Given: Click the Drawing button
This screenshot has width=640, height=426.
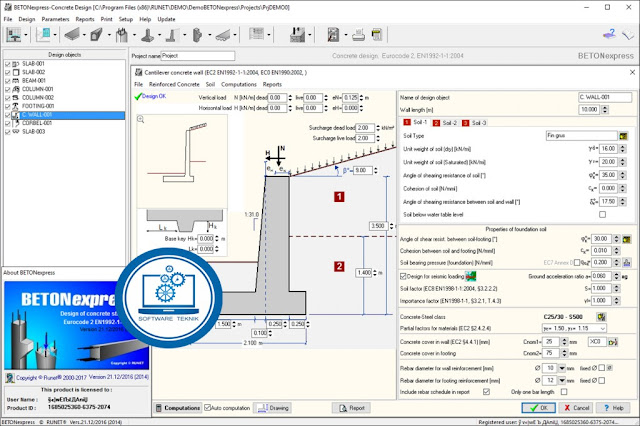Looking at the screenshot, I should 273,408.
